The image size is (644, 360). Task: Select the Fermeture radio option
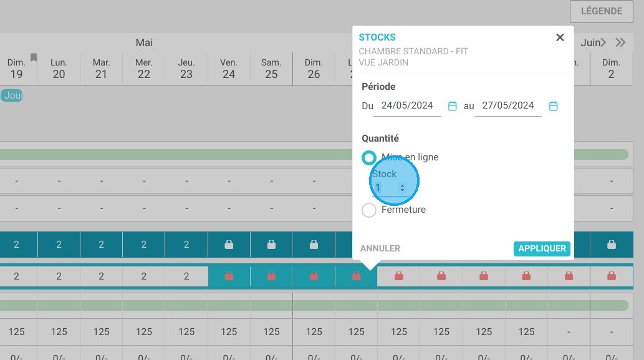point(369,210)
